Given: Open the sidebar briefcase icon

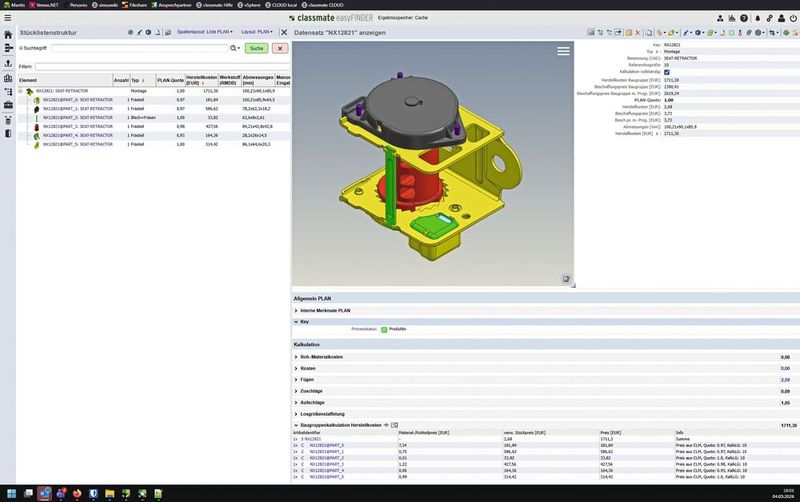Looking at the screenshot, I should [8, 105].
